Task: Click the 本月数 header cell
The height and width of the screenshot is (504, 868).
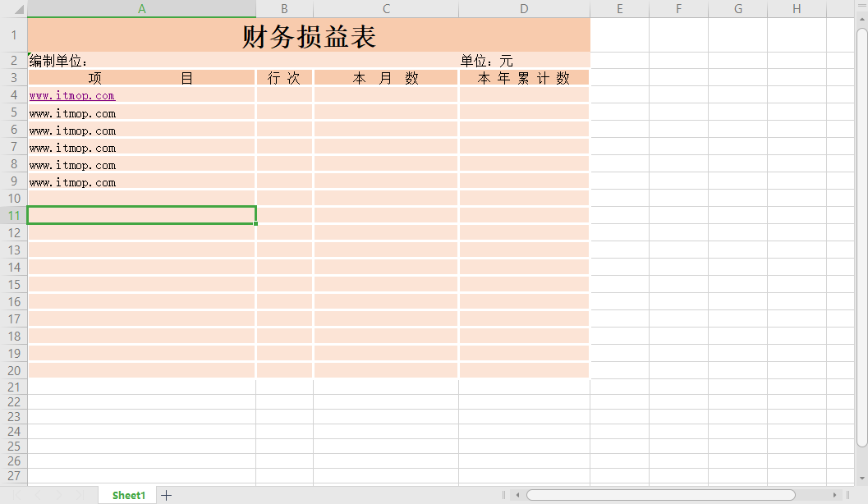Action: [x=385, y=77]
